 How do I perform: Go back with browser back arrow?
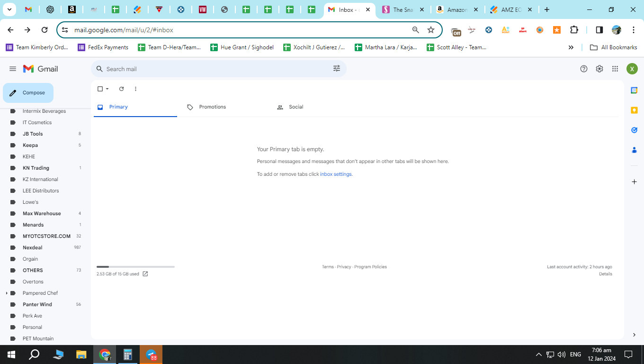[x=10, y=30]
